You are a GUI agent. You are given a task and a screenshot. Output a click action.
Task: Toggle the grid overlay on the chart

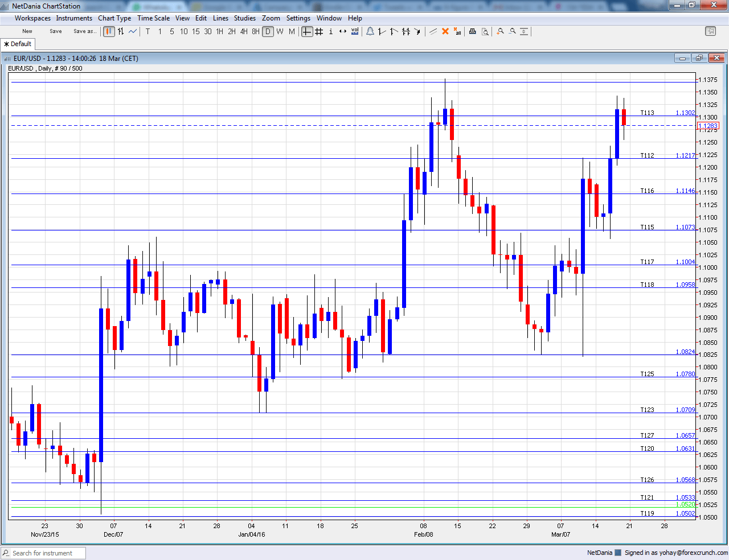[x=319, y=31]
